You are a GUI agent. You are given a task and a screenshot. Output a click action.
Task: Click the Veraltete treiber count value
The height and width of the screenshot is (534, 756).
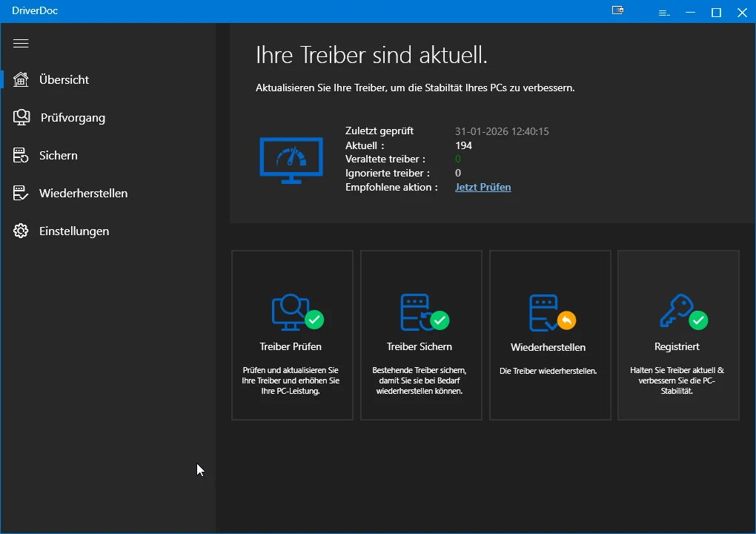click(458, 159)
